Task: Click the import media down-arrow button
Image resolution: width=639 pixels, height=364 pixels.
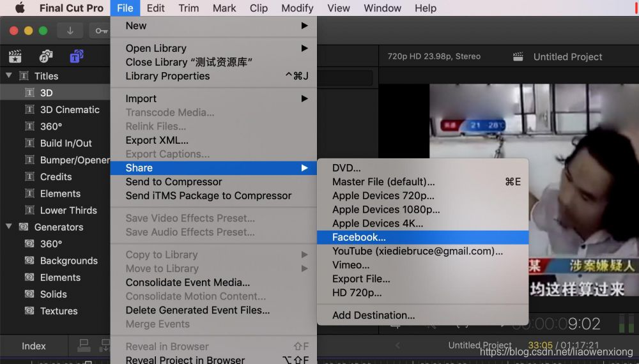Action: [70, 31]
